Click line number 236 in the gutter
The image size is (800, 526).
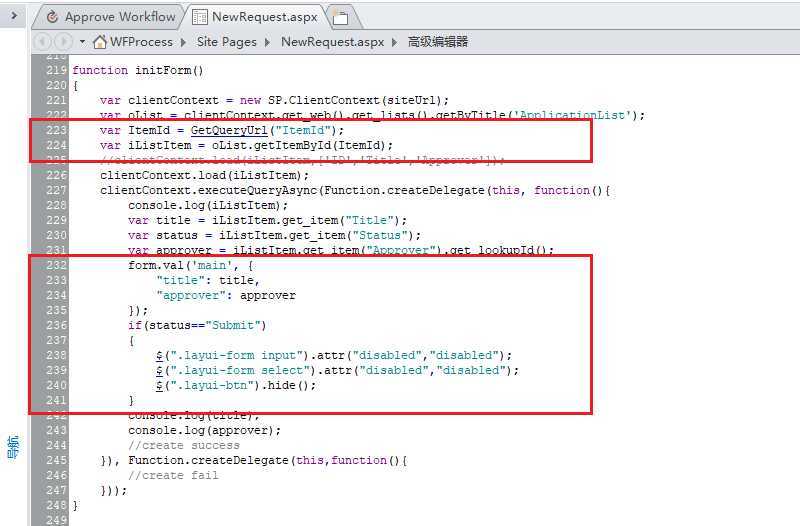click(56, 325)
